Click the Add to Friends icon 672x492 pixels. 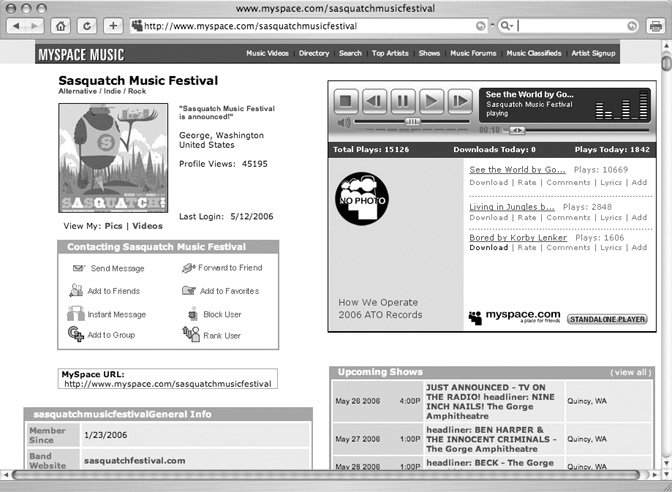(76, 291)
